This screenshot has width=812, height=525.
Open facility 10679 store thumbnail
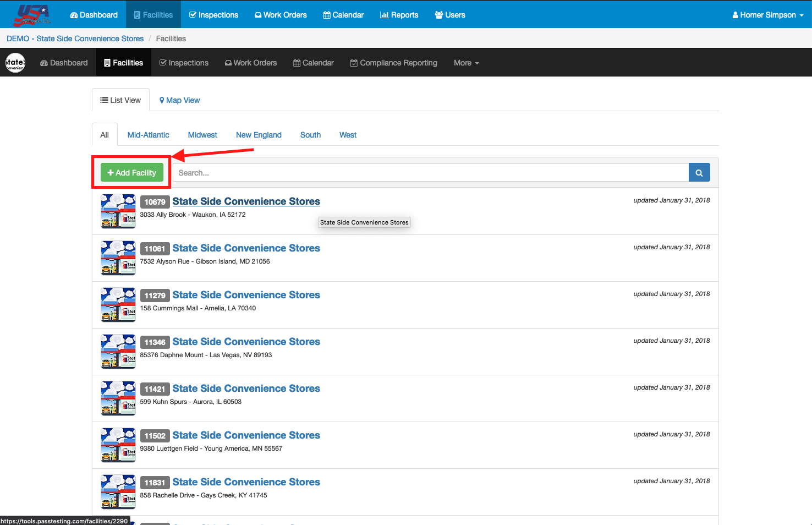(x=118, y=211)
